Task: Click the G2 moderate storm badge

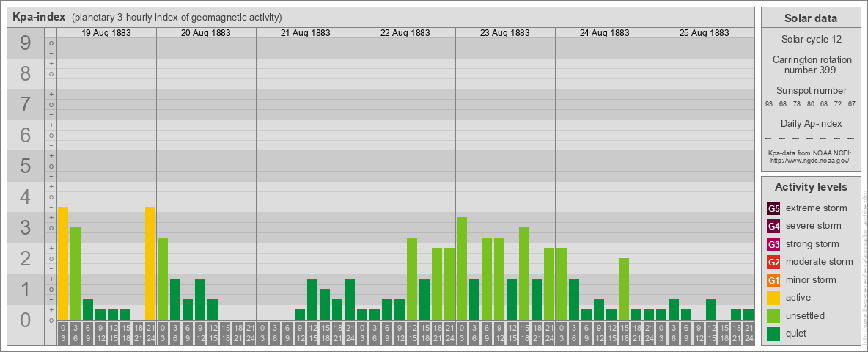Action: (773, 262)
